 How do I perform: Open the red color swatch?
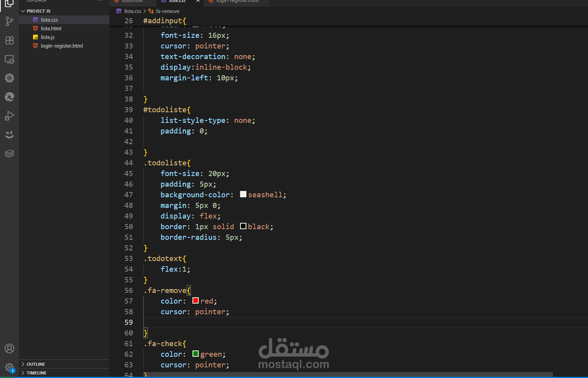tap(196, 300)
